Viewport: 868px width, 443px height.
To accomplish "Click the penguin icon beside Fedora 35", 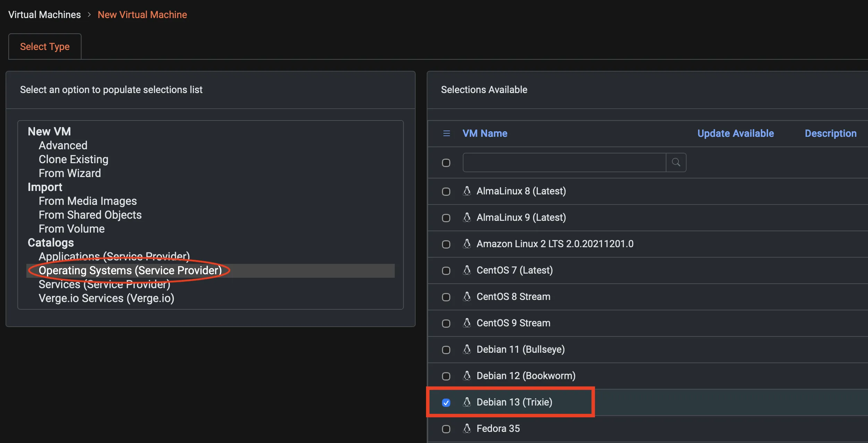I will coord(467,428).
